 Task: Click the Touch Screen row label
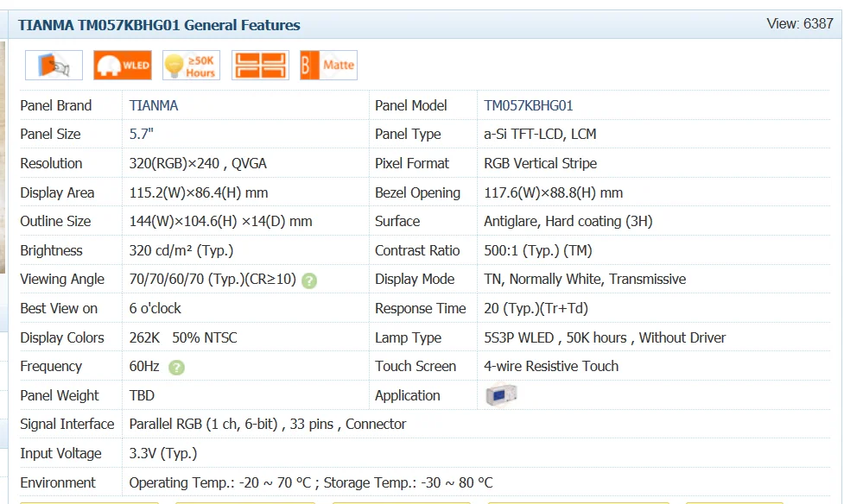[415, 366]
